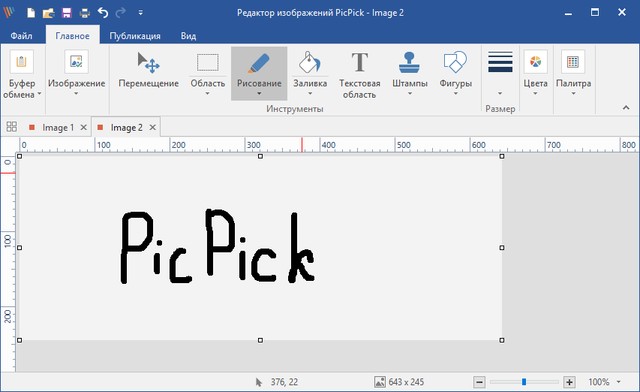Redo the action with the redo arrow
640x392 pixels.
coord(120,13)
